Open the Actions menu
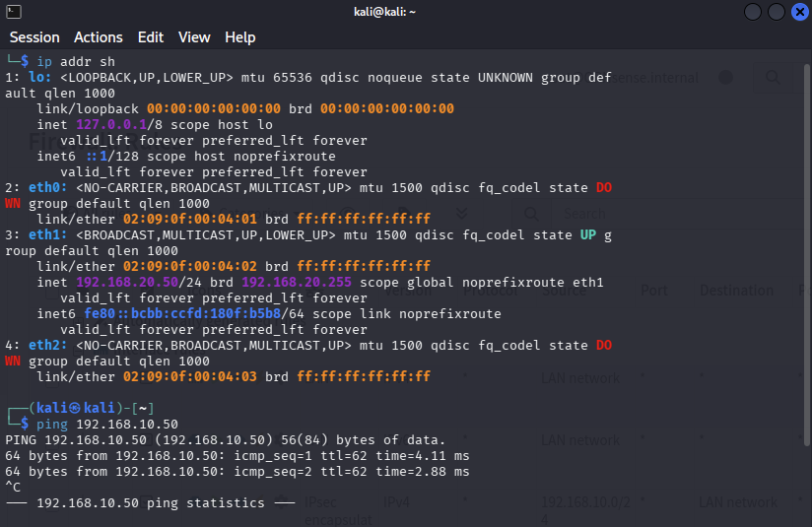This screenshot has height=527, width=812. pyautogui.click(x=99, y=37)
